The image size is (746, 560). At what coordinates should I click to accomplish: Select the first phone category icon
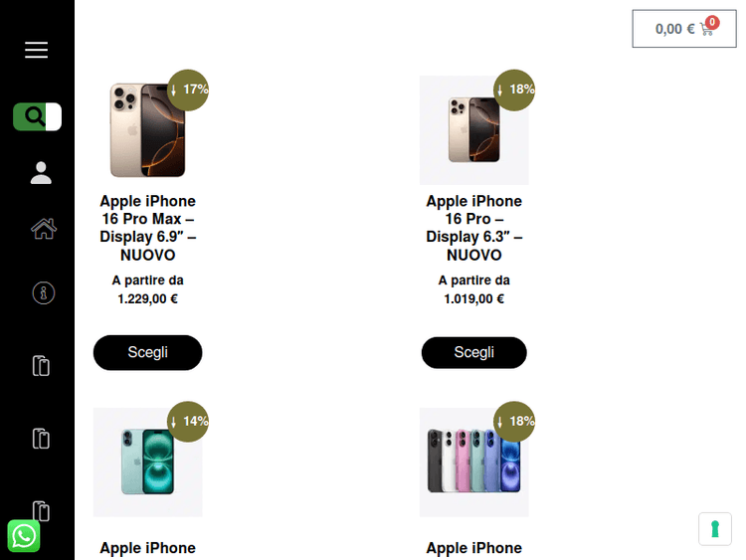[x=41, y=366]
